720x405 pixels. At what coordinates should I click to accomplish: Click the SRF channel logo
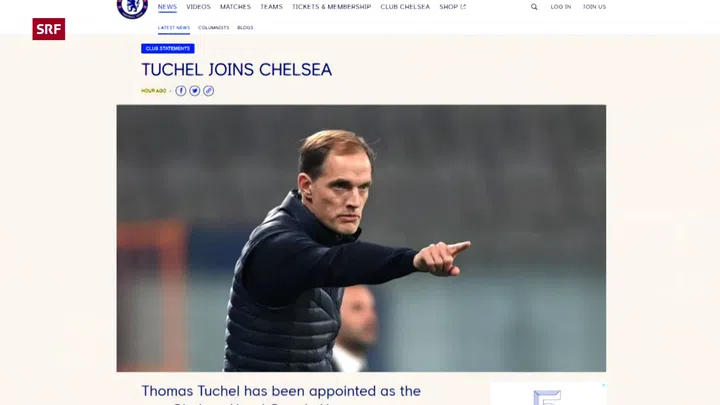coord(49,29)
